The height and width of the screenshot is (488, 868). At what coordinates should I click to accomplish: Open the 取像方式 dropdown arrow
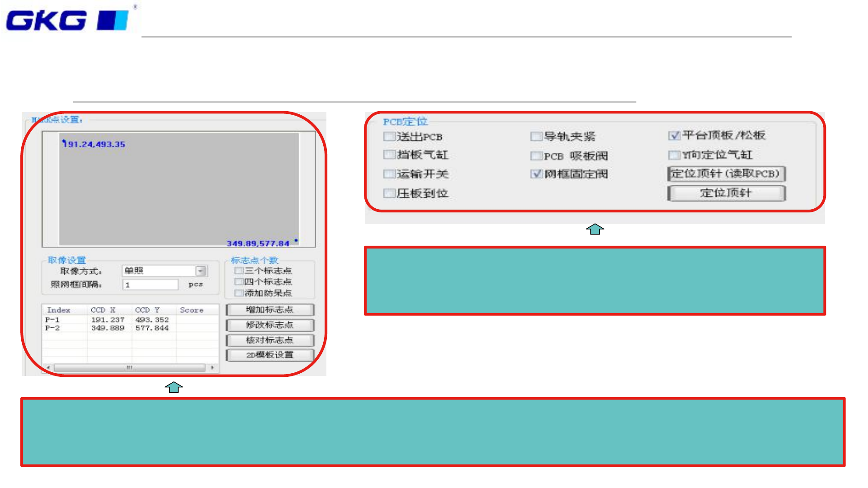tap(201, 271)
